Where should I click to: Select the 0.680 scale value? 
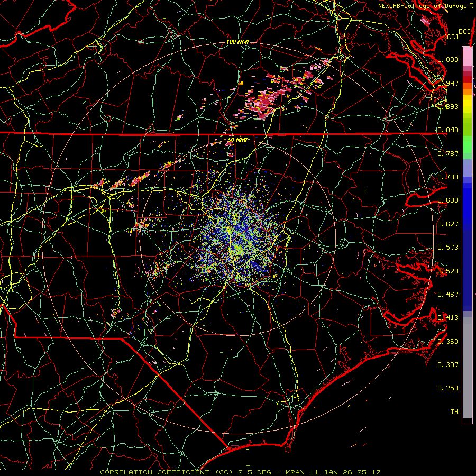pyautogui.click(x=448, y=200)
